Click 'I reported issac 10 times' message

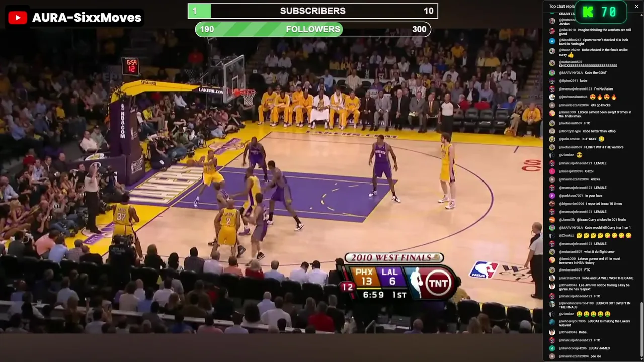click(x=604, y=204)
